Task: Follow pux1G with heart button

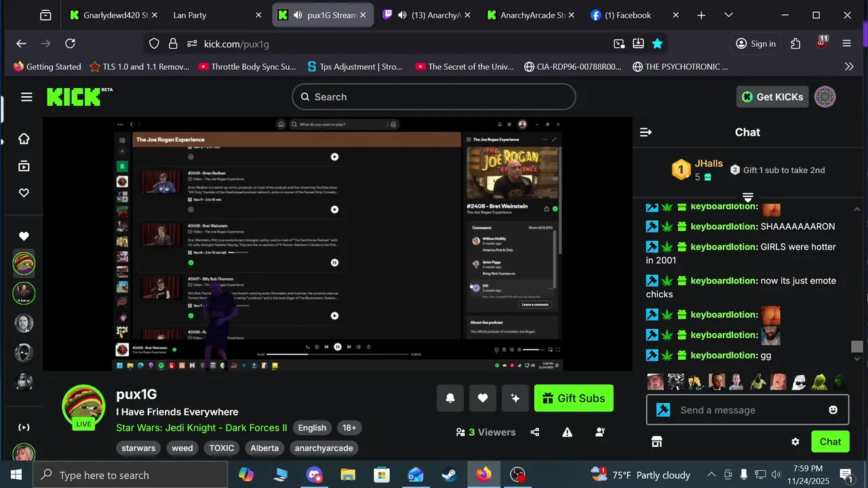Action: pyautogui.click(x=483, y=399)
